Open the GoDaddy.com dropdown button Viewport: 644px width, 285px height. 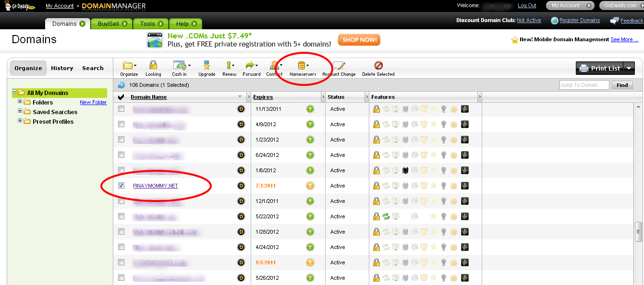[621, 6]
